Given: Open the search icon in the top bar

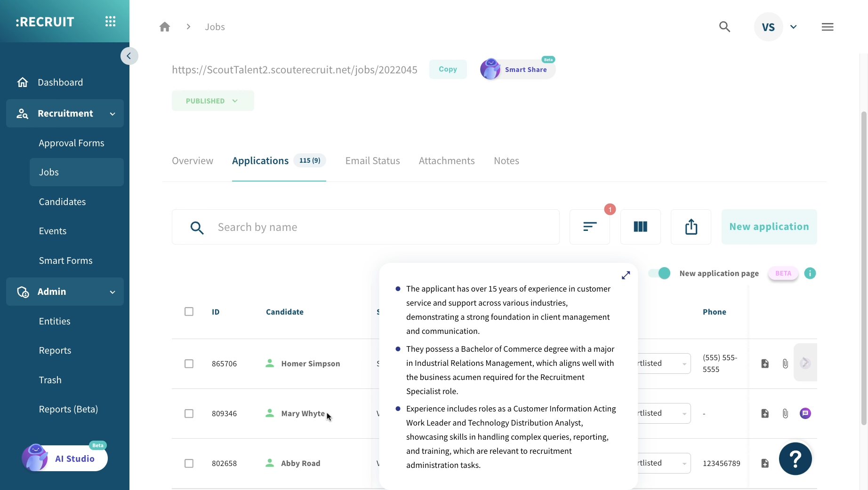Looking at the screenshot, I should click(724, 27).
